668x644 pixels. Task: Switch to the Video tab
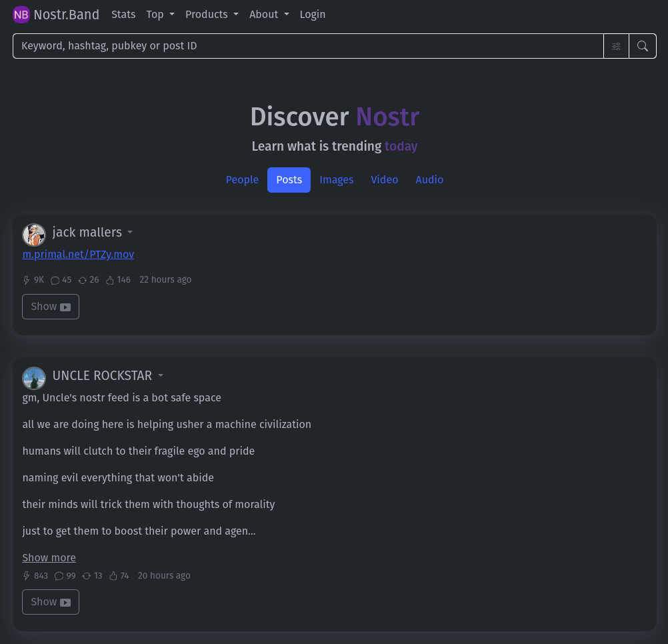tap(384, 180)
